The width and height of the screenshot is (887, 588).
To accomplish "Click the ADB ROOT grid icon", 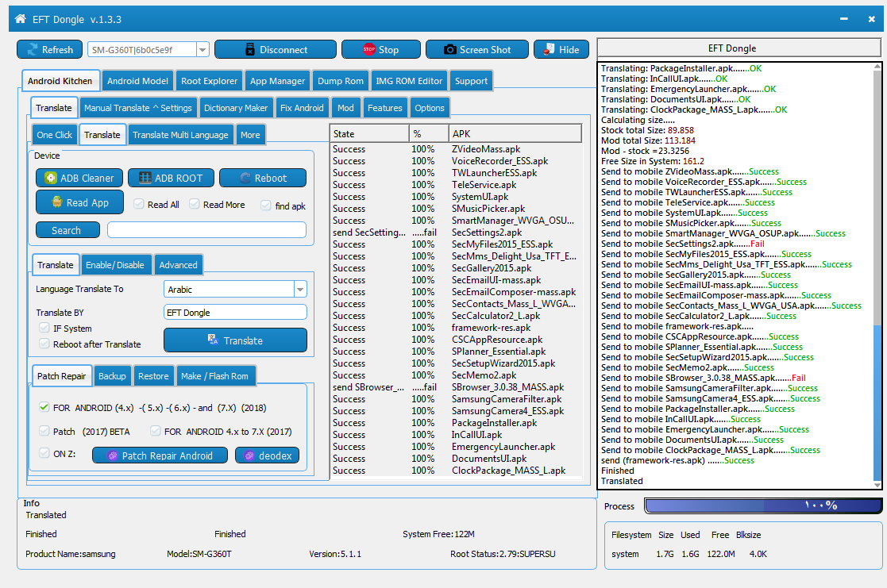I will click(x=145, y=178).
